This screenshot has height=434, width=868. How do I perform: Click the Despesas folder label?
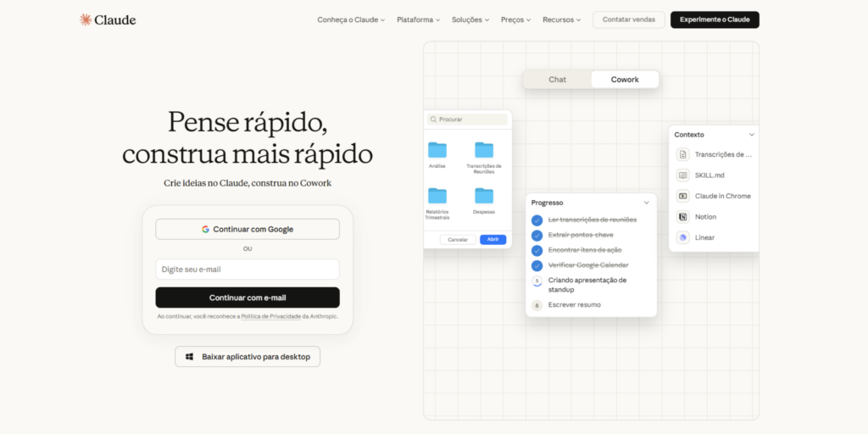click(484, 212)
